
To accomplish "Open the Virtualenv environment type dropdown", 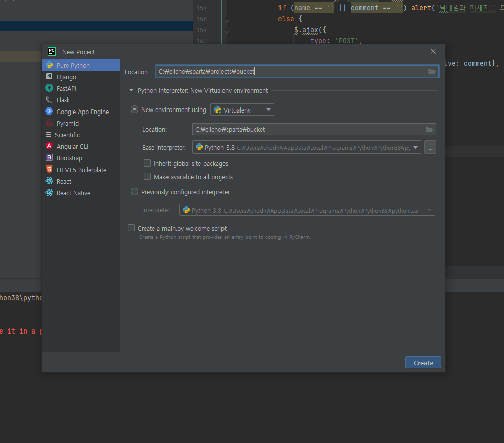I will coord(242,110).
